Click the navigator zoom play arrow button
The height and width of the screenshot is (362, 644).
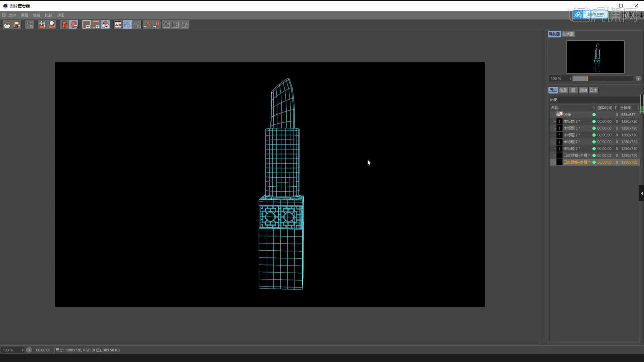(x=638, y=78)
